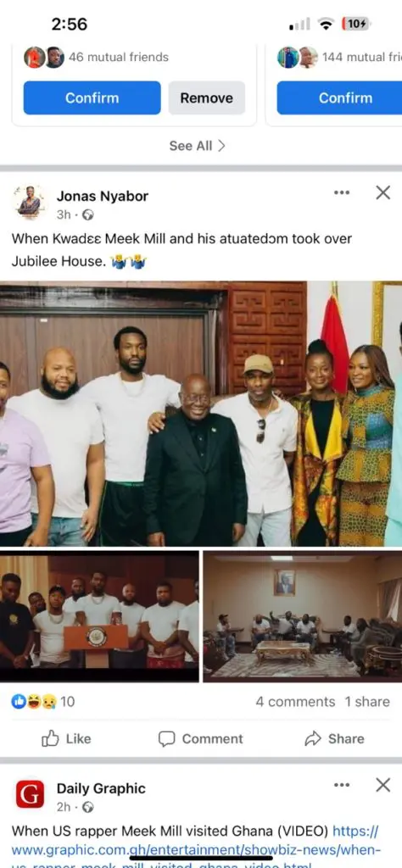View the 4 comments on the post
The height and width of the screenshot is (868, 402).
coord(295,701)
